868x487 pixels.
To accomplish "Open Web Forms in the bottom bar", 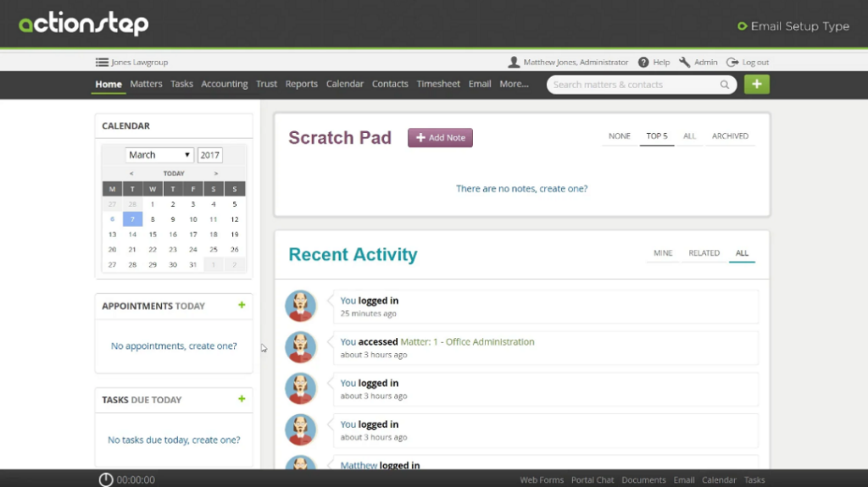I will tap(542, 480).
